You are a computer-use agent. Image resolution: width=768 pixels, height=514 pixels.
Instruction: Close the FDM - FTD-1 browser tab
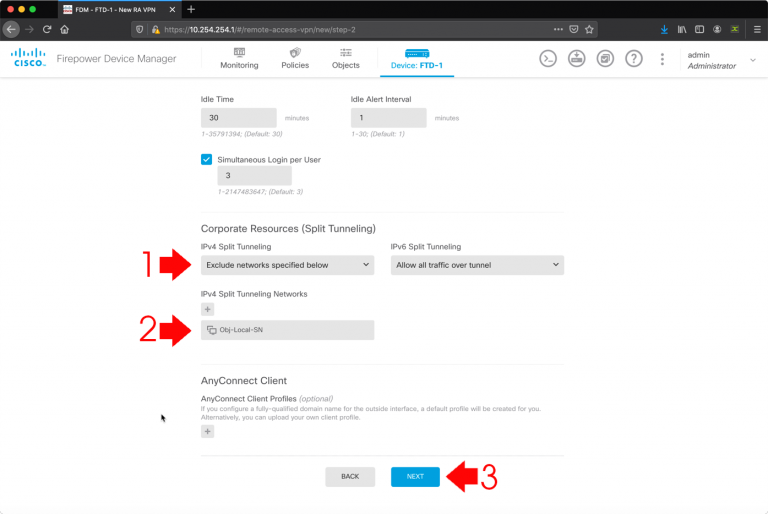click(172, 9)
